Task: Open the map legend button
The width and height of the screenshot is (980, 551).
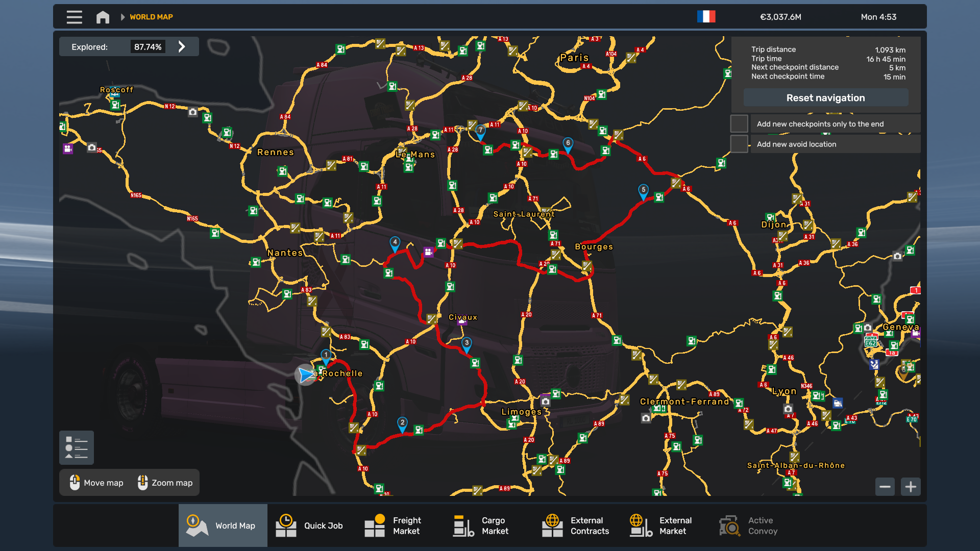Action: click(x=77, y=448)
